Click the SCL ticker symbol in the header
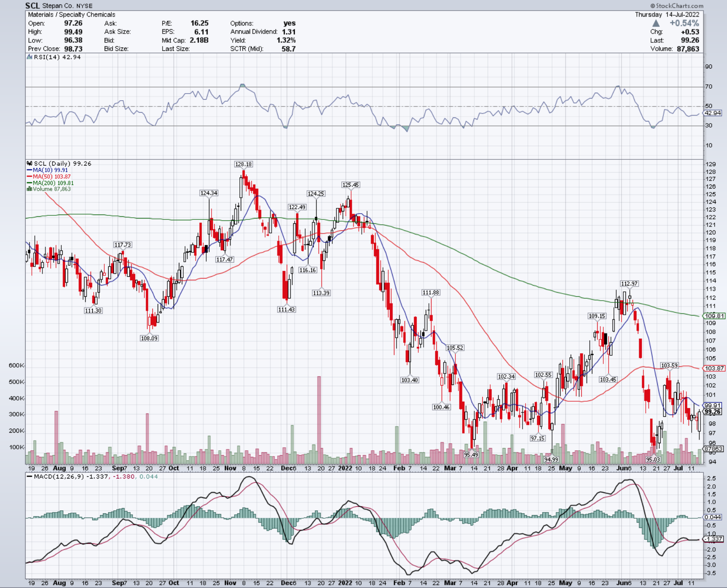The image size is (727, 588). point(32,6)
